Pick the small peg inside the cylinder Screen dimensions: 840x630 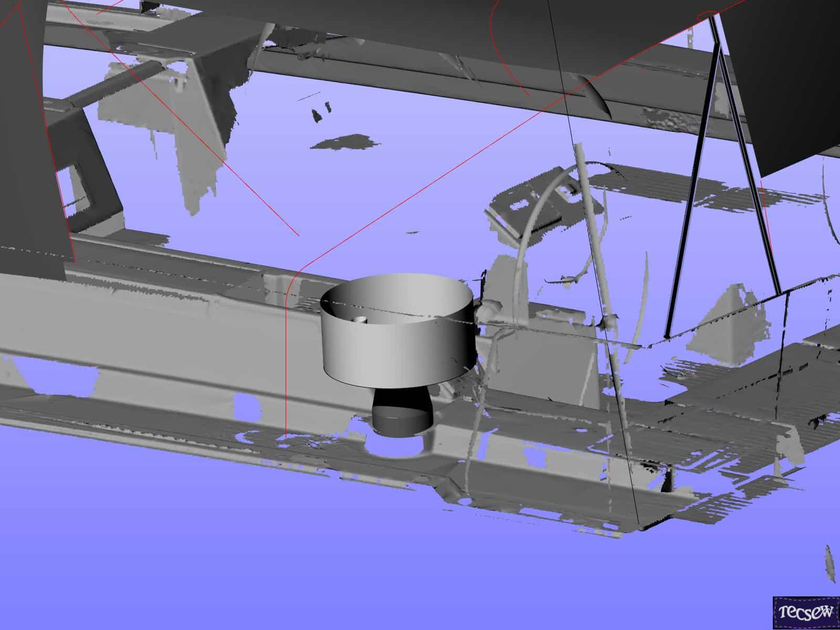click(x=359, y=319)
